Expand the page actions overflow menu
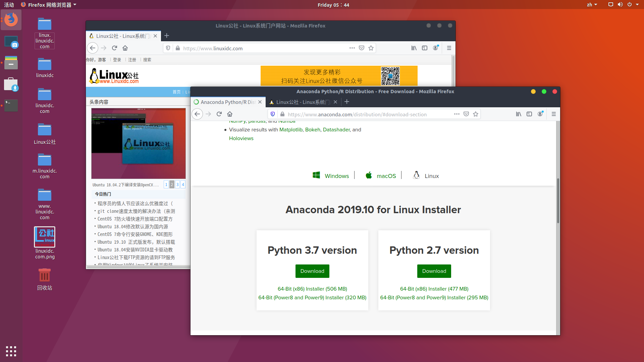The height and width of the screenshot is (362, 644). [457, 114]
